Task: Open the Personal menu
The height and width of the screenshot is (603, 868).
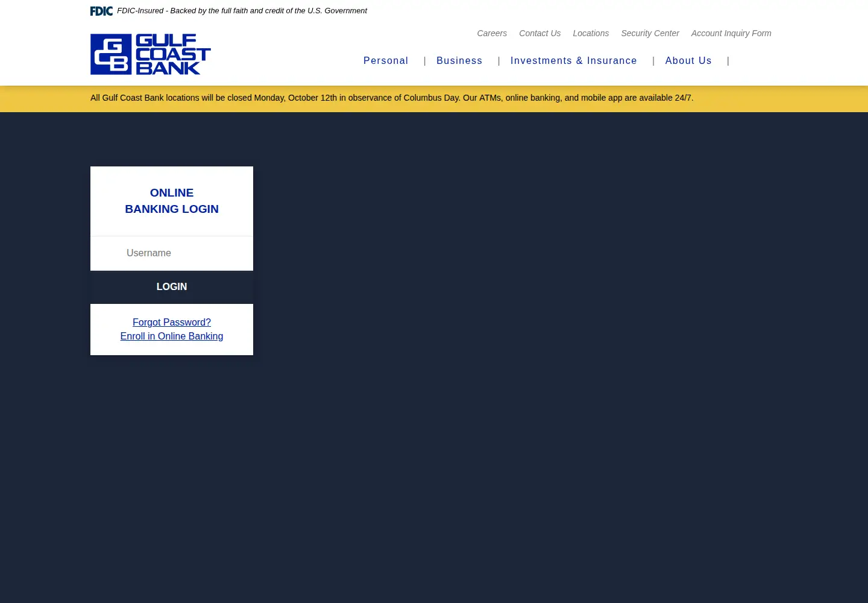Action: [386, 61]
